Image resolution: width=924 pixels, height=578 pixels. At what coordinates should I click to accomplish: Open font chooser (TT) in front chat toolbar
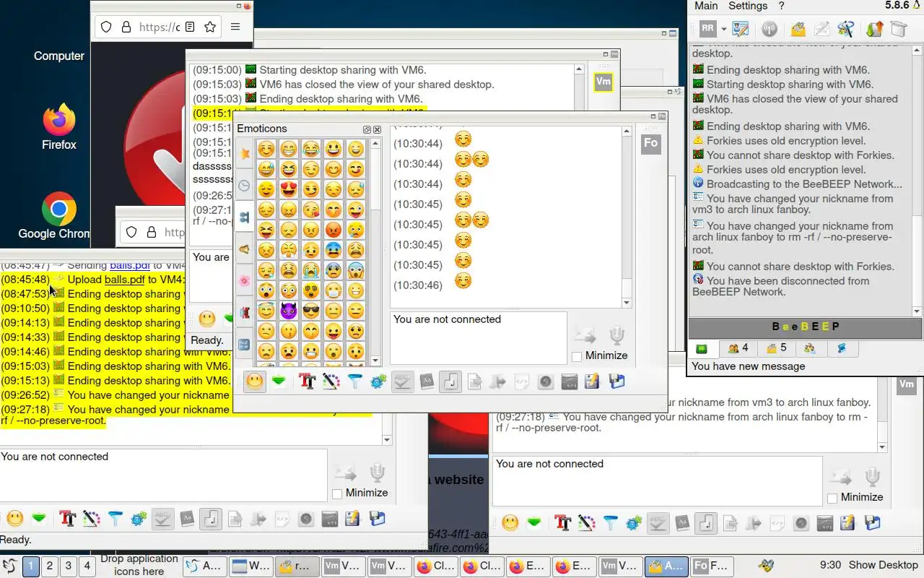(307, 381)
